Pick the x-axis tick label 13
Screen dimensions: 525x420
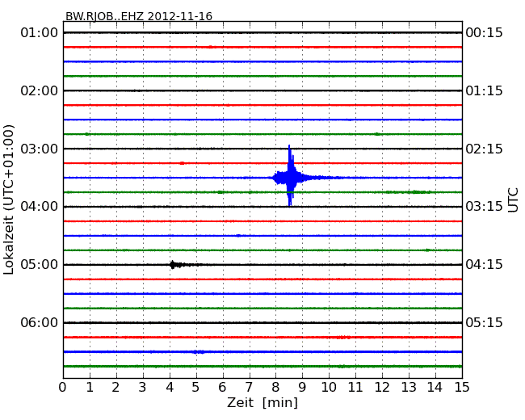[409, 388]
